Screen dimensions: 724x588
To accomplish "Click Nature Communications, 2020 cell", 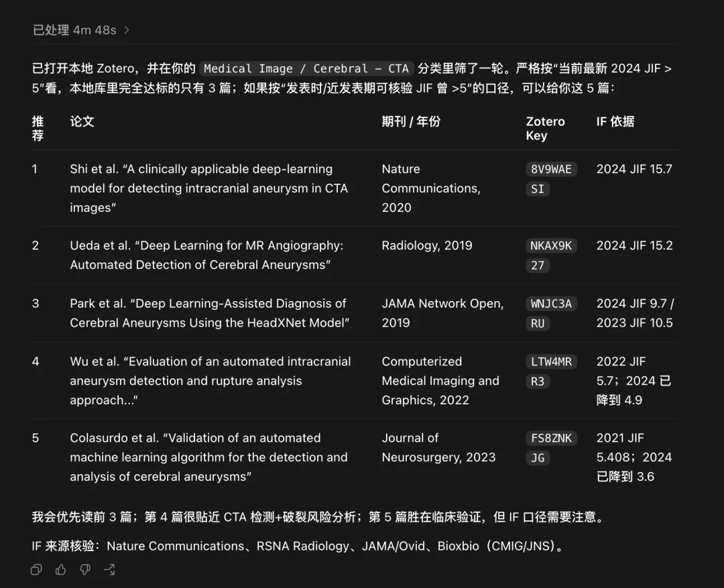I will 431,188.
